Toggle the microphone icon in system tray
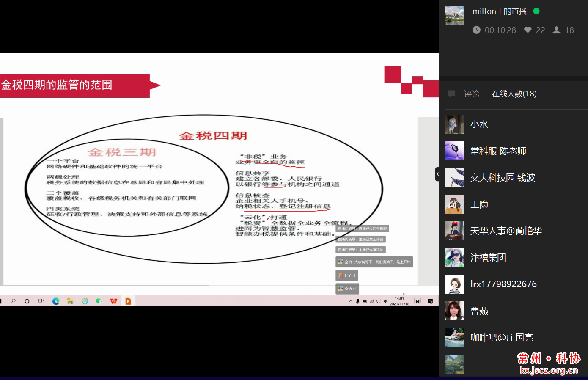The height and width of the screenshot is (380, 588). click(x=358, y=301)
